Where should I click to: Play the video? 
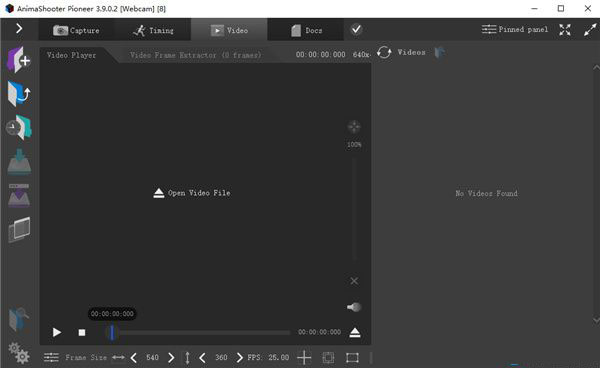(57, 332)
